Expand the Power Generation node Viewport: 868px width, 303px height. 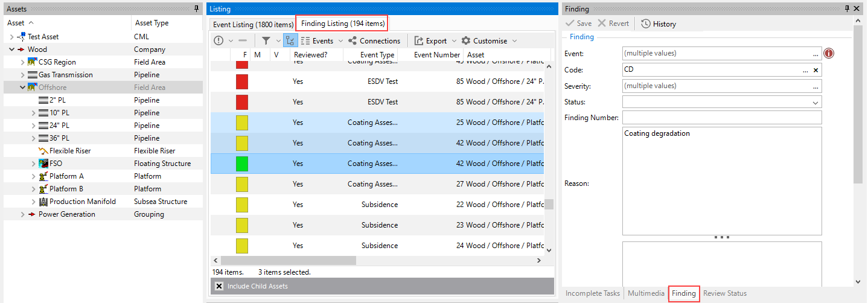(x=23, y=214)
